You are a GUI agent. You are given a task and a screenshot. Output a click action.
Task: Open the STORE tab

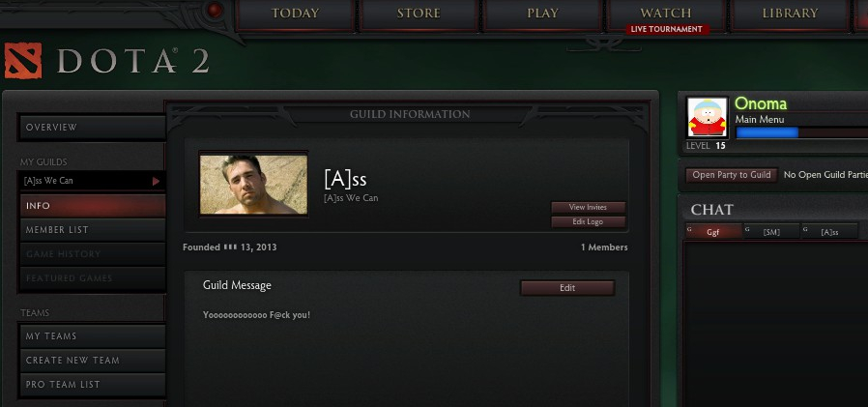point(419,14)
